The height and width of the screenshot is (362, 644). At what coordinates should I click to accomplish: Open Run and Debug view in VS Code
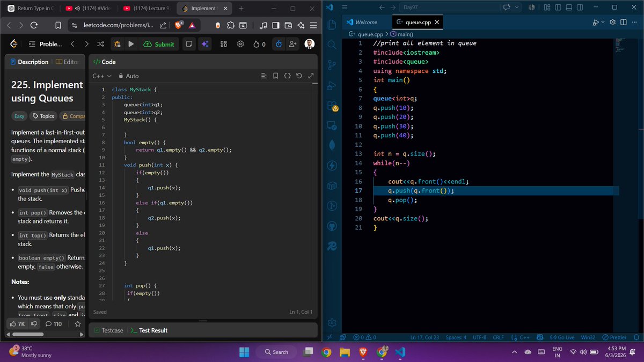(x=332, y=85)
